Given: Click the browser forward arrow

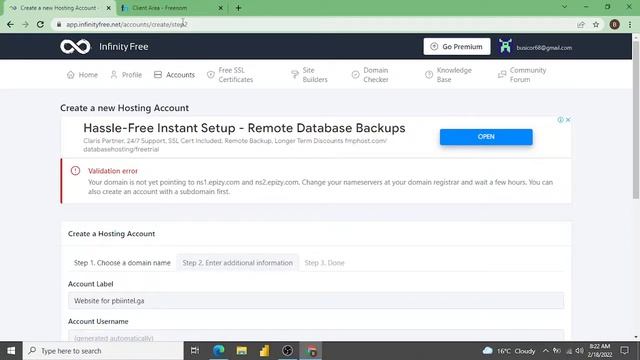Looking at the screenshot, I should (25, 24).
